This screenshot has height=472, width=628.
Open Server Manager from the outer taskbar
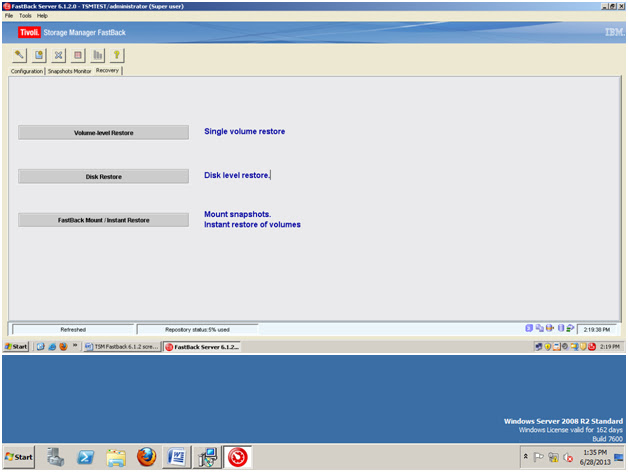(x=56, y=457)
